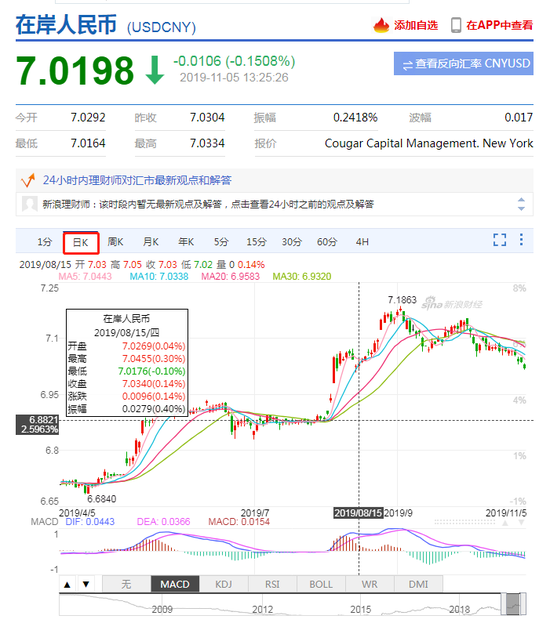Viewport: 550px width, 623px height.
Task: Open the chart options three-dot menu
Action: tap(521, 240)
